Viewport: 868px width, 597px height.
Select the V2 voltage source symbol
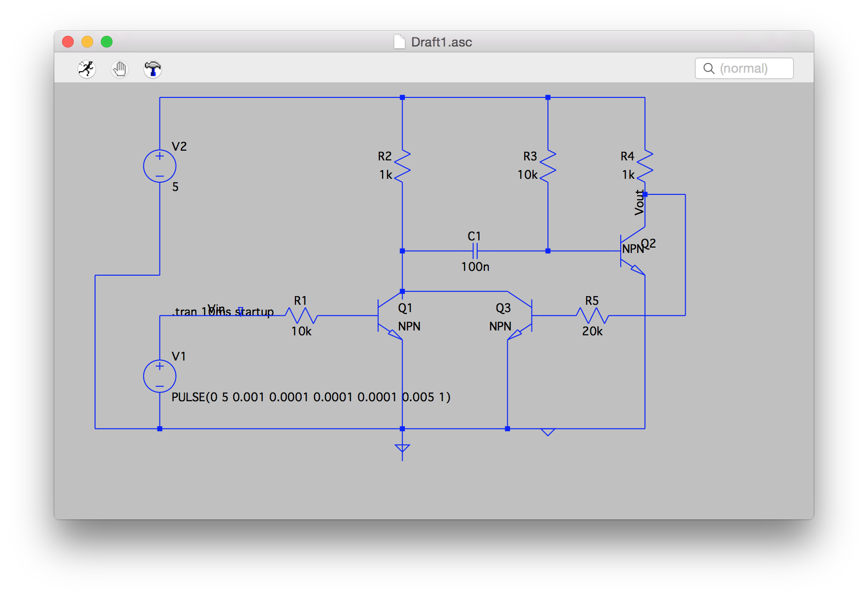[x=160, y=166]
